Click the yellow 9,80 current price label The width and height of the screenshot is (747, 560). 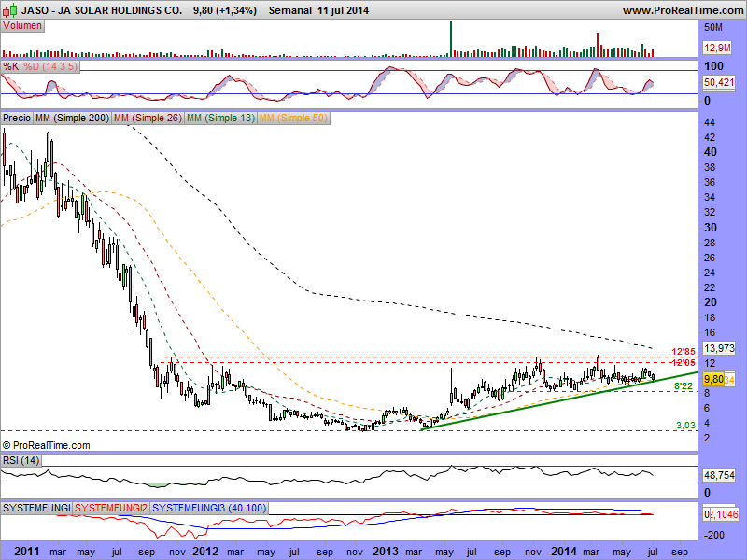[x=713, y=379]
